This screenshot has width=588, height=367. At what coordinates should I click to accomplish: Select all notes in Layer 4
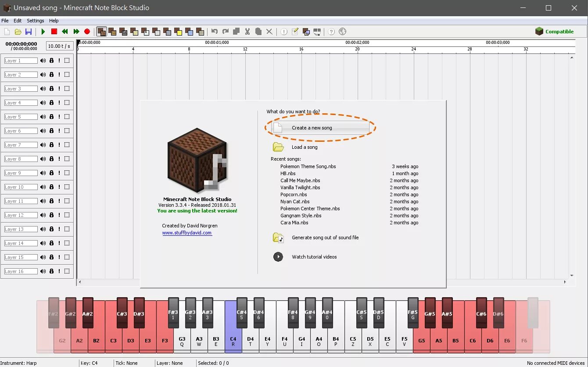point(67,103)
